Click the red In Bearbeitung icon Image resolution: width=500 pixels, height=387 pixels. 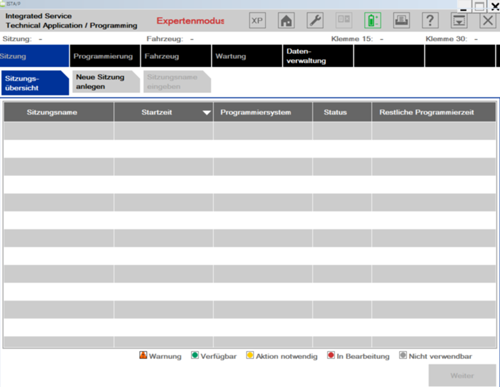(331, 355)
